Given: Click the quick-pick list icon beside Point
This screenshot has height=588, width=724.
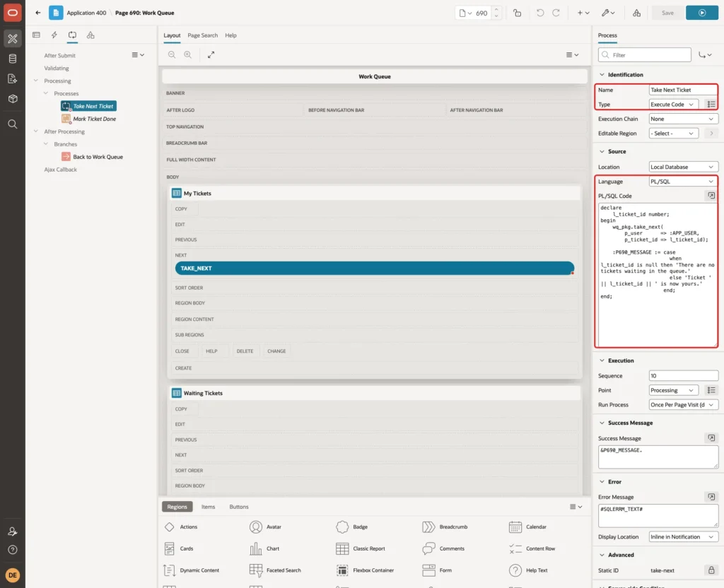Looking at the screenshot, I should point(711,390).
